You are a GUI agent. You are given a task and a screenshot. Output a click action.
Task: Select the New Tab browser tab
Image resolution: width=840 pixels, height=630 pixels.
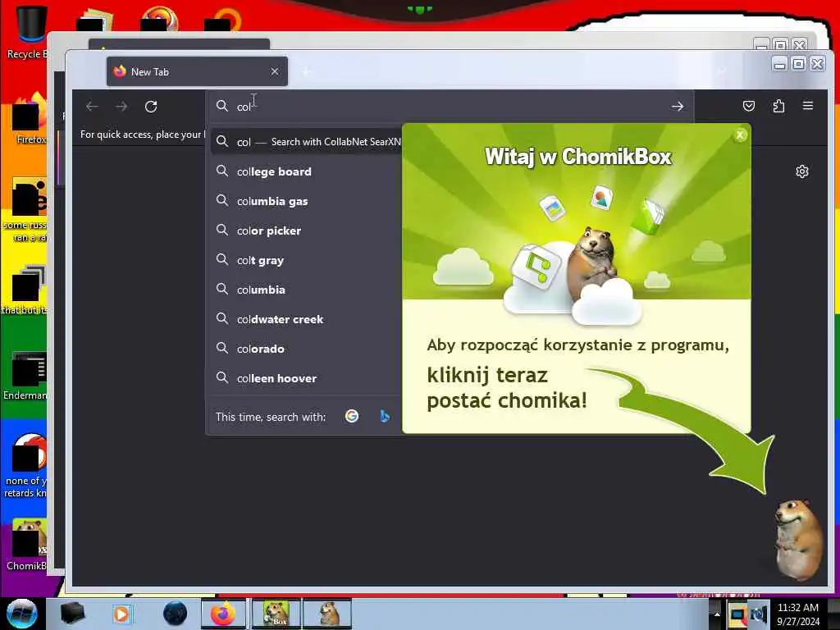pyautogui.click(x=197, y=71)
